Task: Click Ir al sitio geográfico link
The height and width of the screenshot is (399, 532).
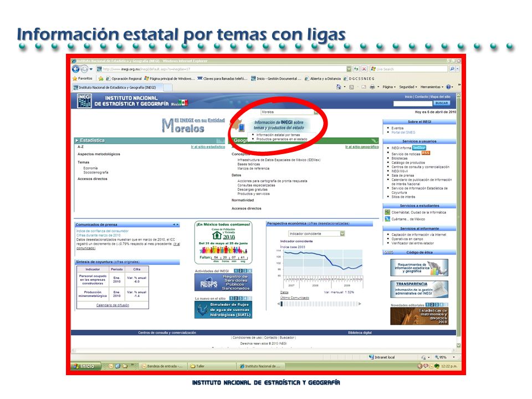Action: (362, 147)
